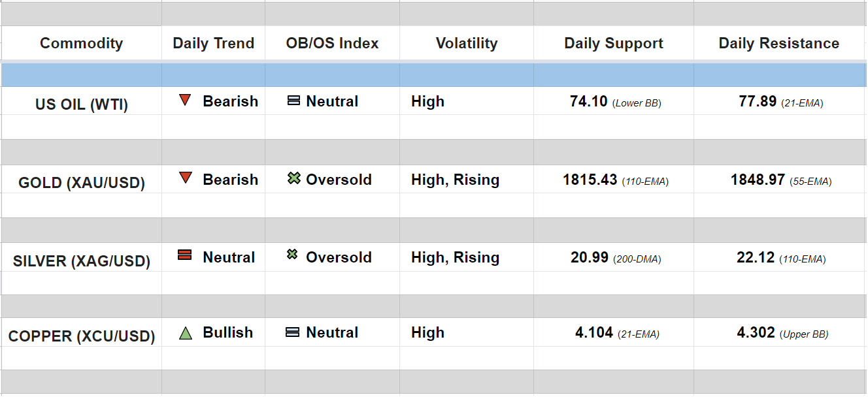Select the US OIL (WTI) row label
Screen dimensions: 868x397
pos(82,104)
